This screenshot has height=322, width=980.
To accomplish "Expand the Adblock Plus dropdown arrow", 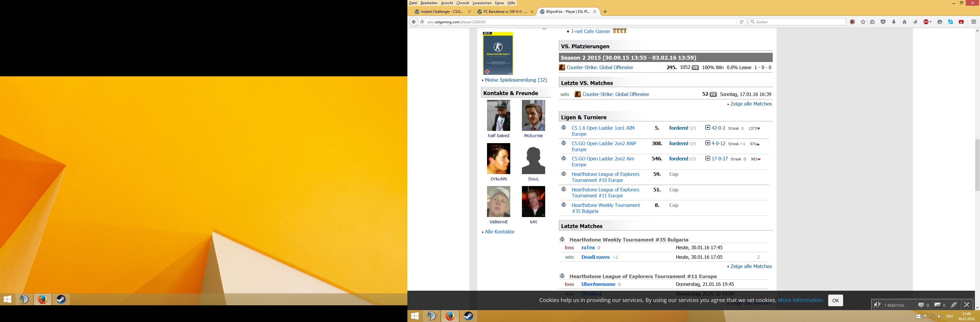I will 930,22.
